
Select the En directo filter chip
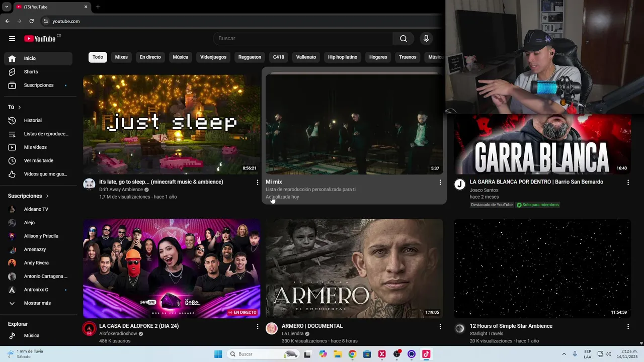point(150,57)
